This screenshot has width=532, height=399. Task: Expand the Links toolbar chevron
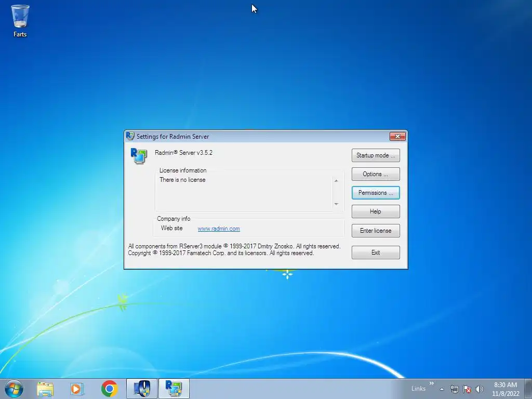coord(432,383)
